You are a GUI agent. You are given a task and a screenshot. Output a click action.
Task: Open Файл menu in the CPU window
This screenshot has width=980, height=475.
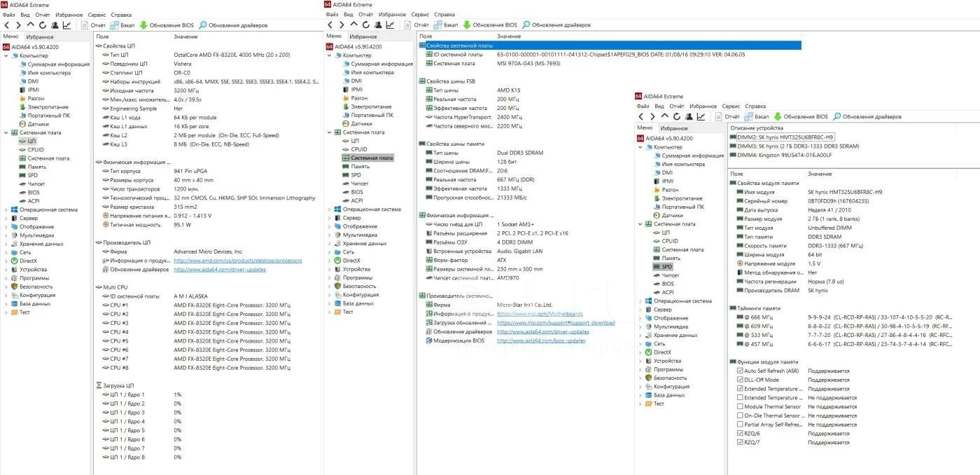(x=8, y=14)
